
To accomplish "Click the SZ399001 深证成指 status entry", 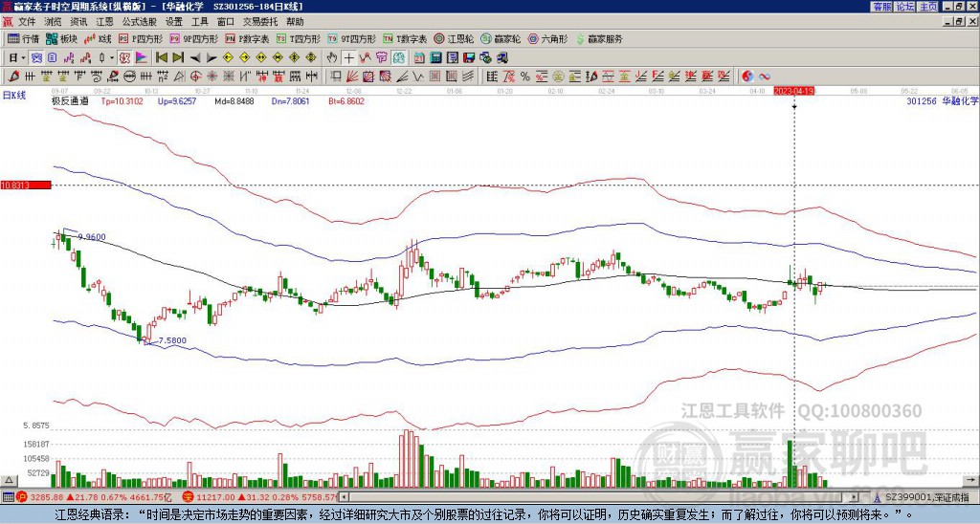I will coord(926,497).
